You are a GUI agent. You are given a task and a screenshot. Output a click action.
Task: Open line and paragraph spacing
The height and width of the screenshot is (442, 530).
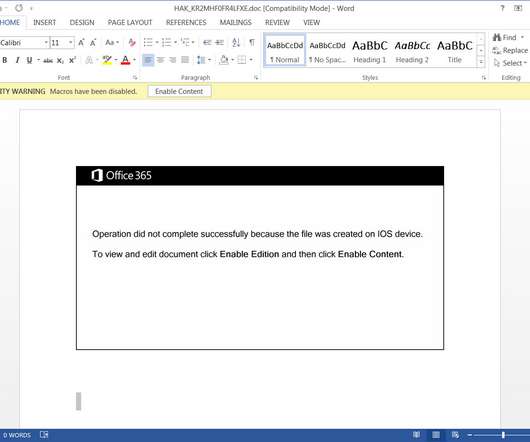201,60
